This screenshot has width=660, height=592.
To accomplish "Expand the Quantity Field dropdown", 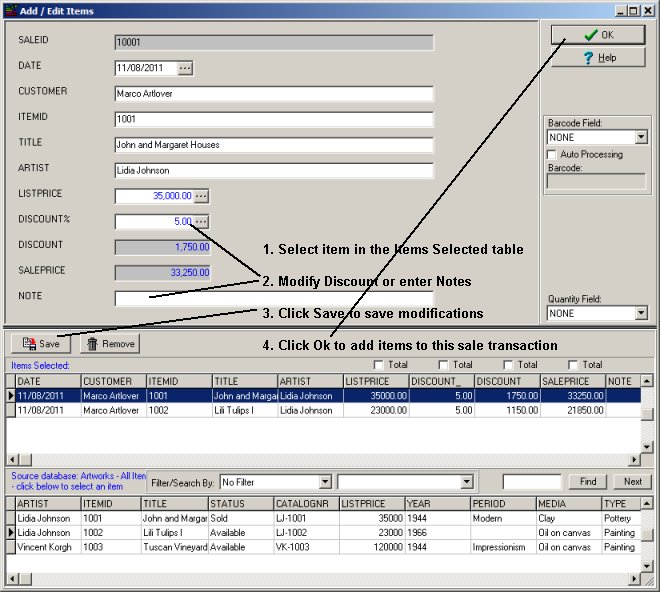I will click(x=641, y=313).
